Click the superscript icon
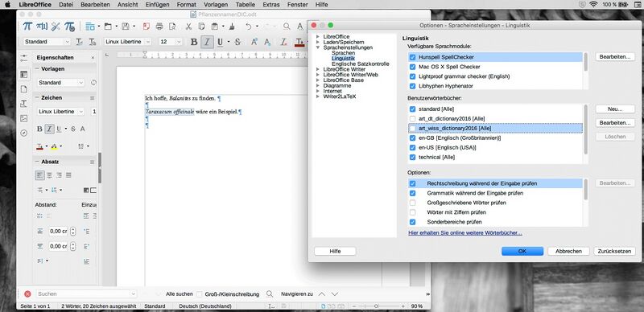The width and height of the screenshot is (644, 312). pos(254,42)
